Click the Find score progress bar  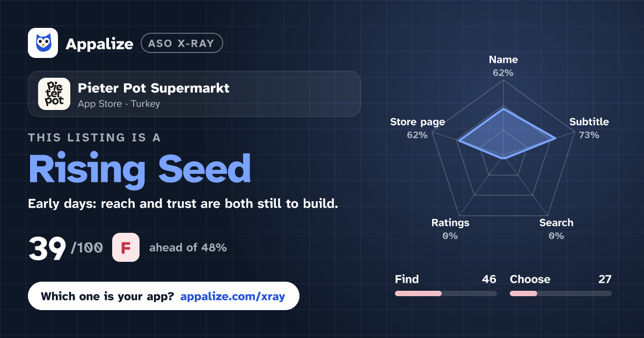pyautogui.click(x=445, y=293)
